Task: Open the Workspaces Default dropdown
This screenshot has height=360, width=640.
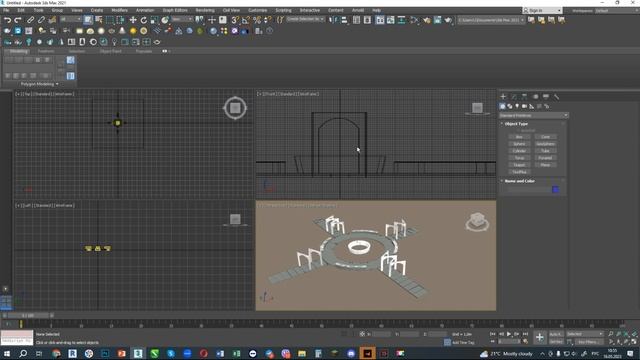Action: (617, 11)
